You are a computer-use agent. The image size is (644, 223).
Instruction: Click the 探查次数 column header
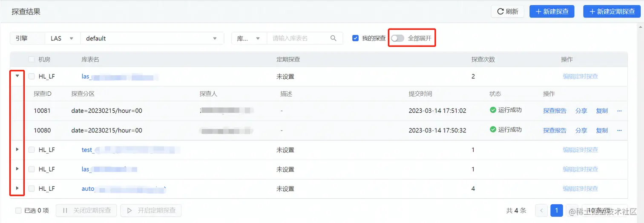click(x=483, y=60)
